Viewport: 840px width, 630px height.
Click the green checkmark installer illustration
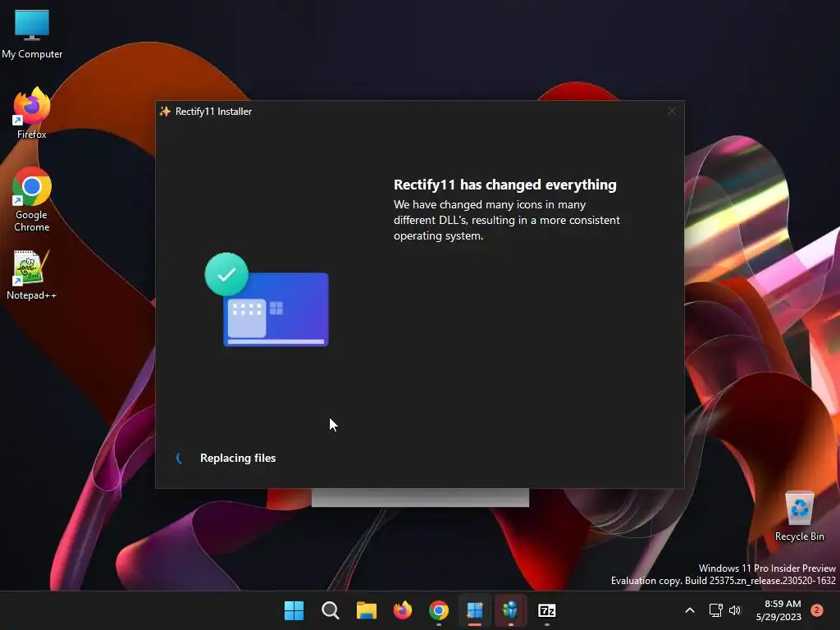267,300
